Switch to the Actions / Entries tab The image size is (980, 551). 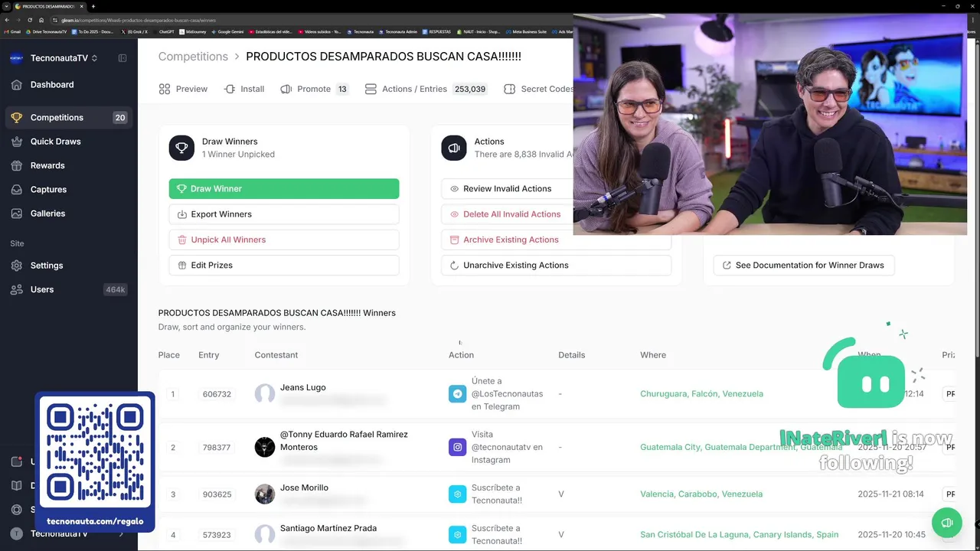point(426,89)
